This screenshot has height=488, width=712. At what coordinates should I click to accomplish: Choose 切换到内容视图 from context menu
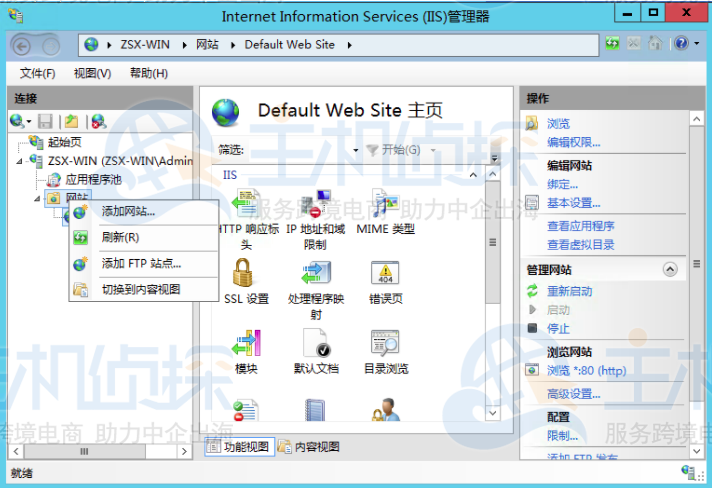pyautogui.click(x=144, y=289)
